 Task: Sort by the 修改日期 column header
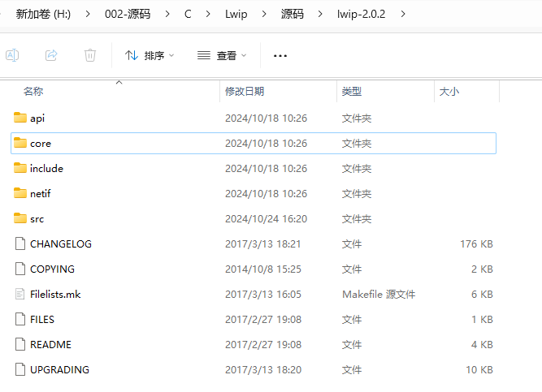tap(245, 92)
